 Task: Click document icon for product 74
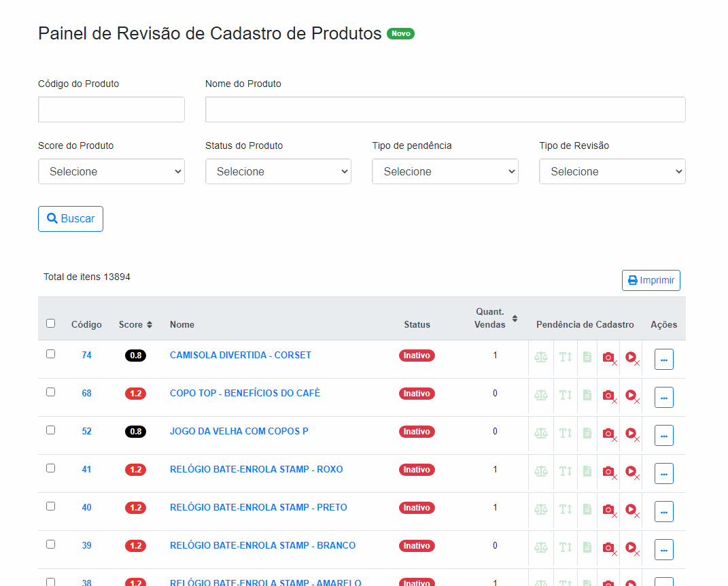587,357
